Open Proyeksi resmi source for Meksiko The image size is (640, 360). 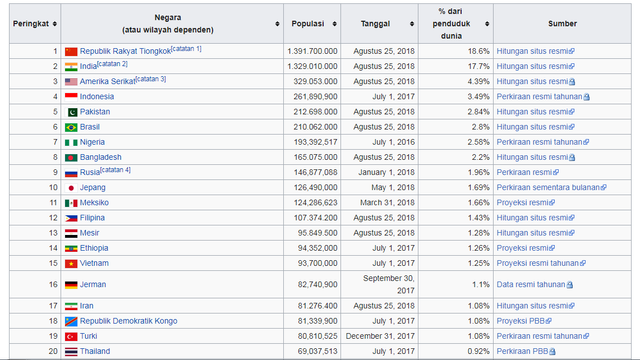[525, 202]
